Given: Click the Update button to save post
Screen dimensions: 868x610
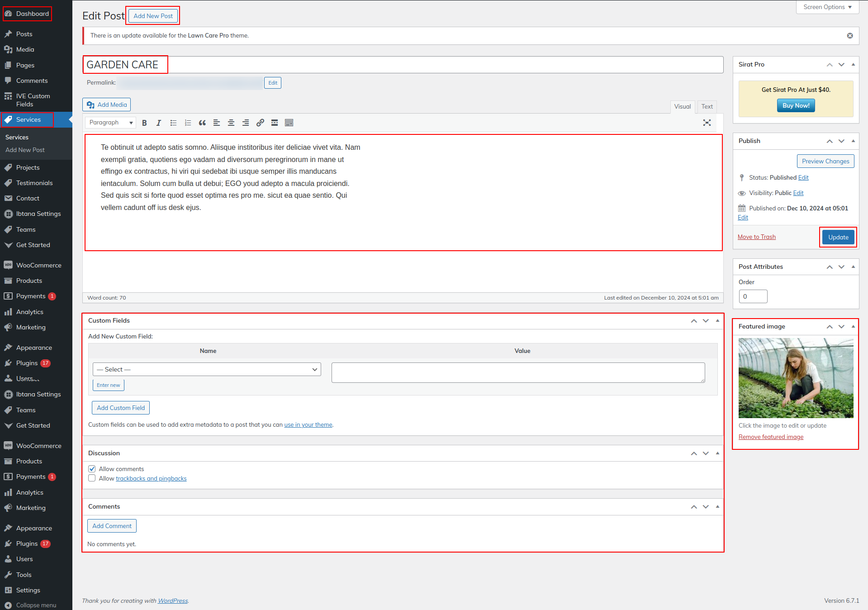Looking at the screenshot, I should click(x=838, y=237).
